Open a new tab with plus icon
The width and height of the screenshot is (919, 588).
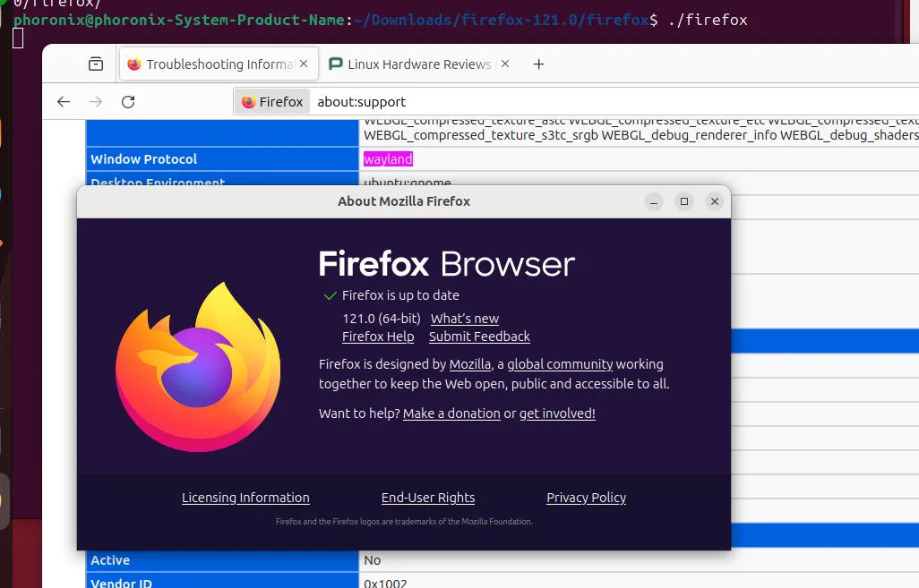coord(538,64)
